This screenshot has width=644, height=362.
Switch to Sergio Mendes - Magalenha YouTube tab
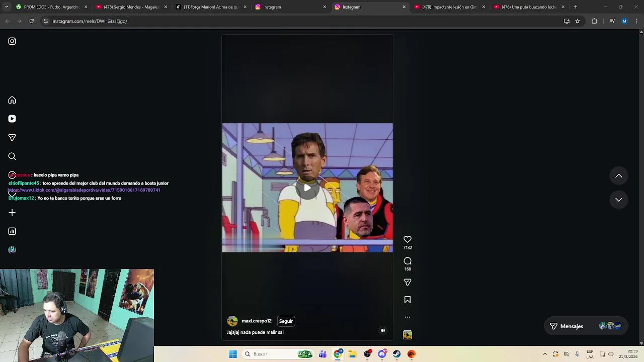(x=127, y=7)
